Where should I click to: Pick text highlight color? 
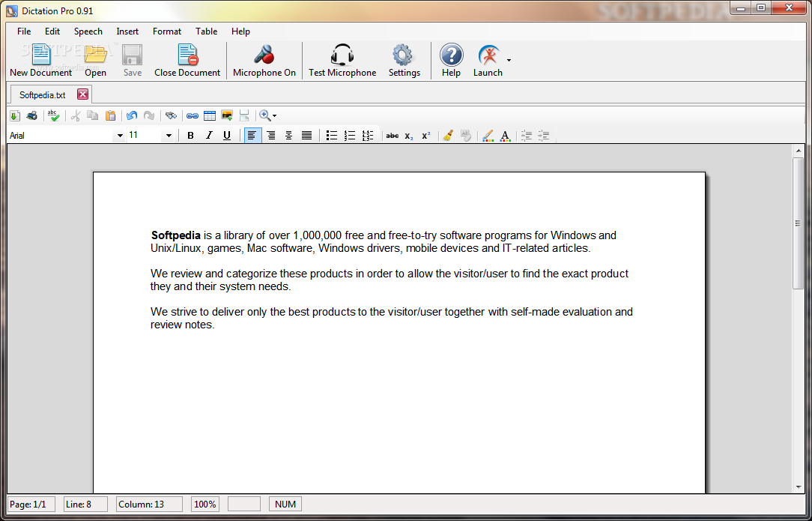pyautogui.click(x=488, y=136)
